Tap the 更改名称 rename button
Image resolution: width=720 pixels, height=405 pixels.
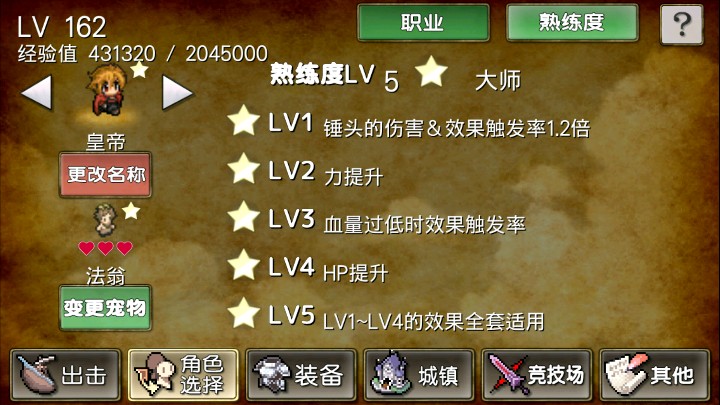(105, 175)
